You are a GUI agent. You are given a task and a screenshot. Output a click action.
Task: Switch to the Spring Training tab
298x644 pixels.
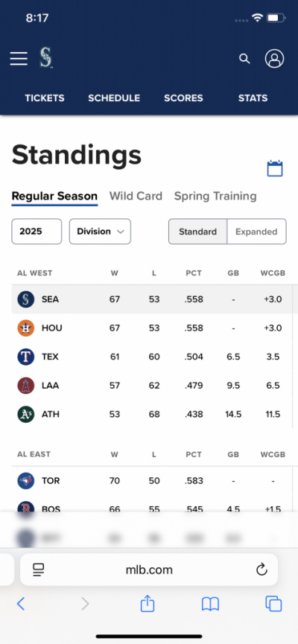click(215, 196)
